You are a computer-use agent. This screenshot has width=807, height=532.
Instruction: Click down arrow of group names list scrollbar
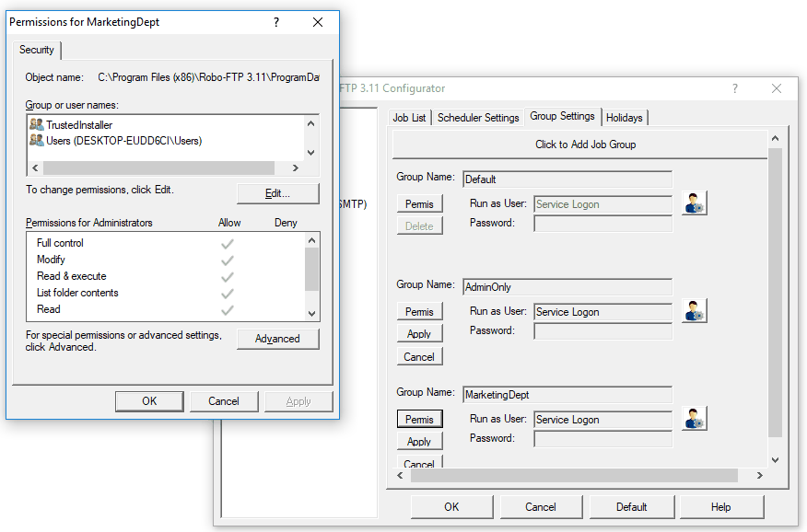coord(310,153)
